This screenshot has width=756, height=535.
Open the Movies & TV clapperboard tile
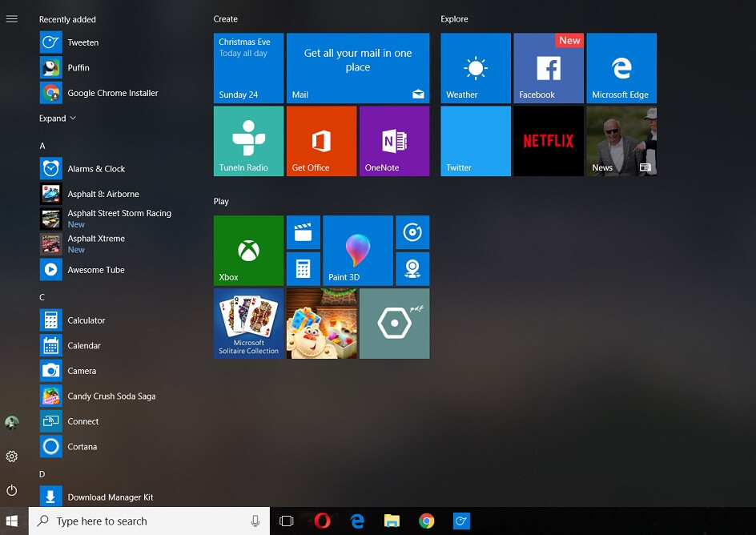tap(304, 232)
